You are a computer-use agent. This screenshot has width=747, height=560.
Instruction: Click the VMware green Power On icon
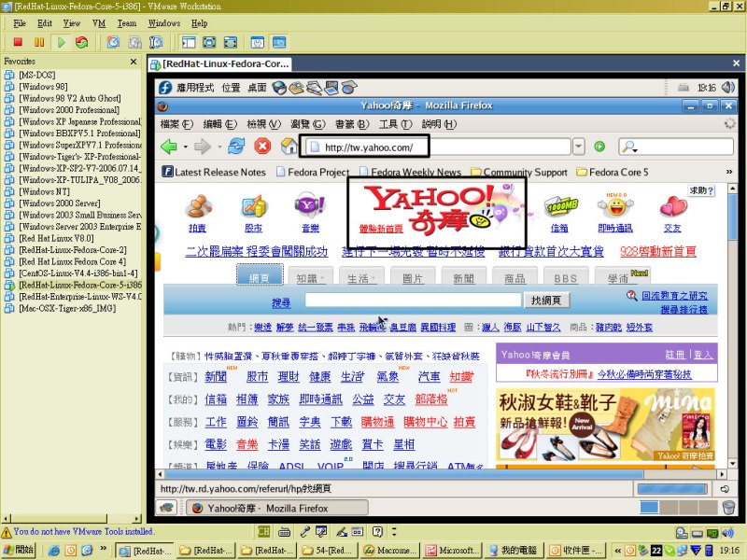point(61,42)
